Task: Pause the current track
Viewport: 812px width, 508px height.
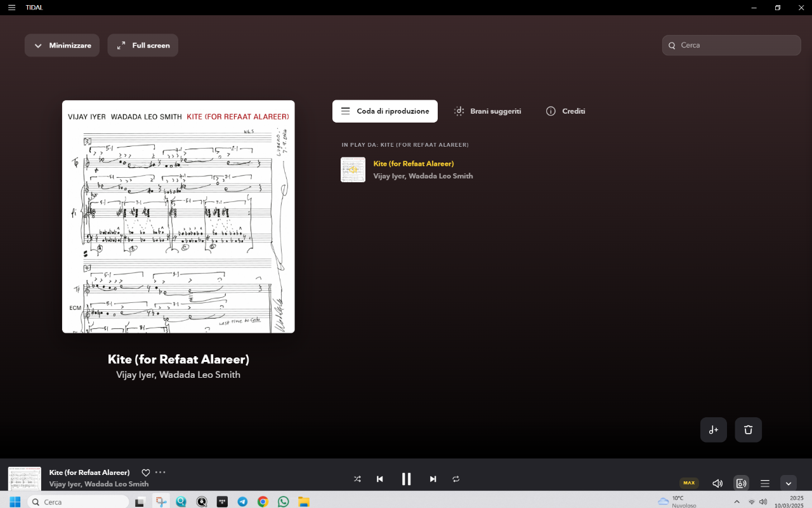Action: pyautogui.click(x=406, y=479)
